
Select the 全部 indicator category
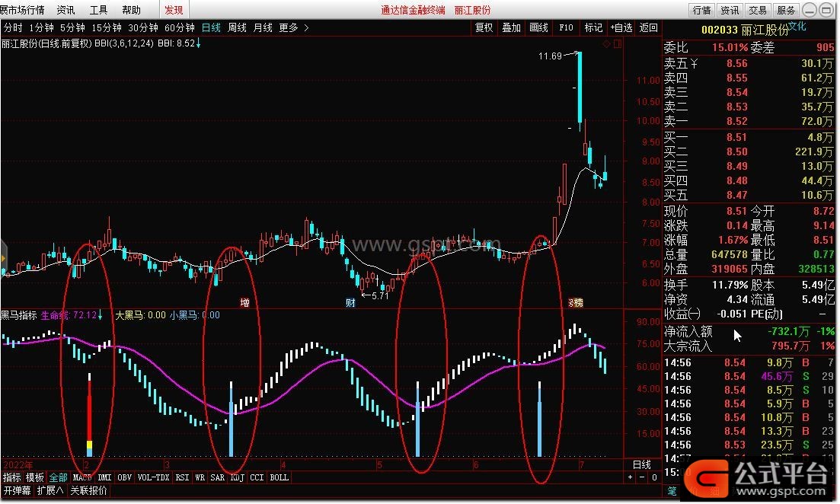[x=59, y=478]
